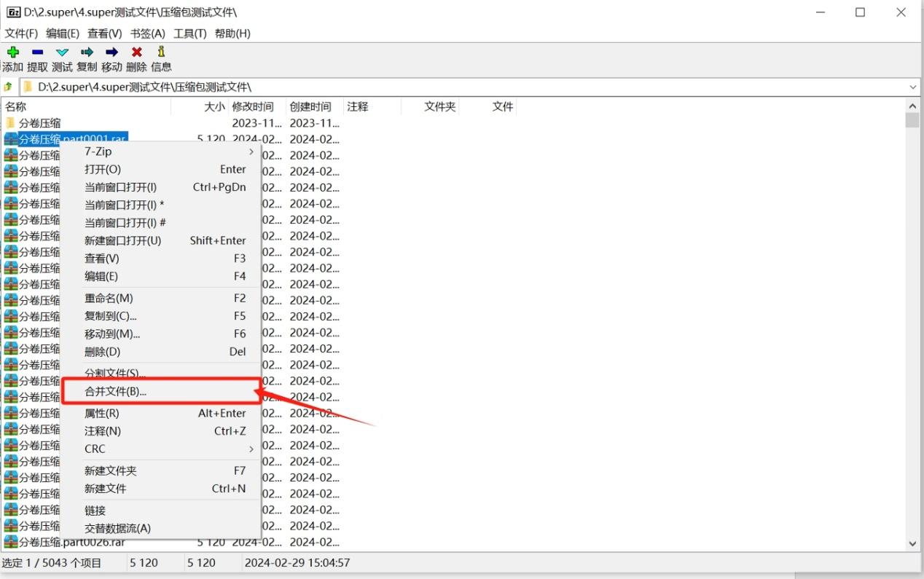Sort by the 名称 column header
The width and height of the screenshot is (924, 579).
pyautogui.click(x=86, y=106)
